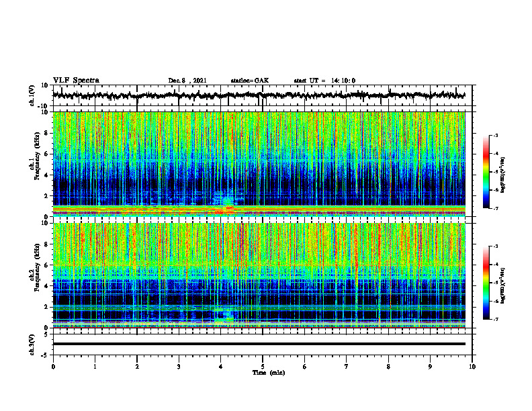Click the "6" kHz tick of the ch.1 spectrogram
532x411 pixels.
tap(47, 154)
